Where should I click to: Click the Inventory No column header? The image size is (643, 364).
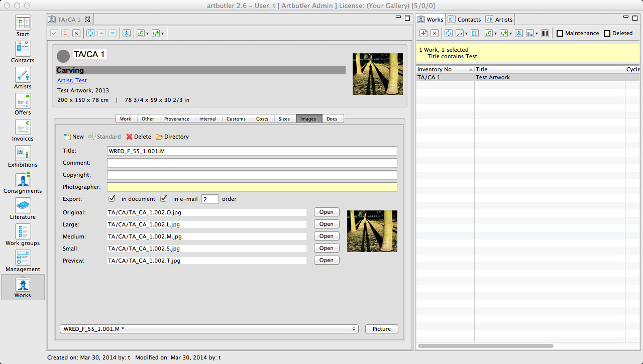click(x=446, y=69)
